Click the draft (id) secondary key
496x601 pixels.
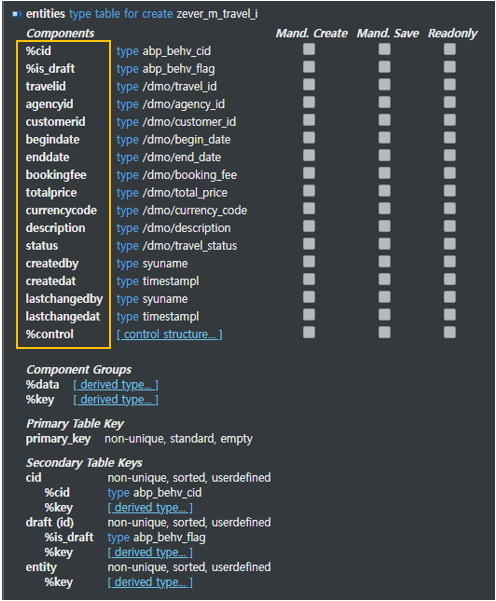[50, 522]
